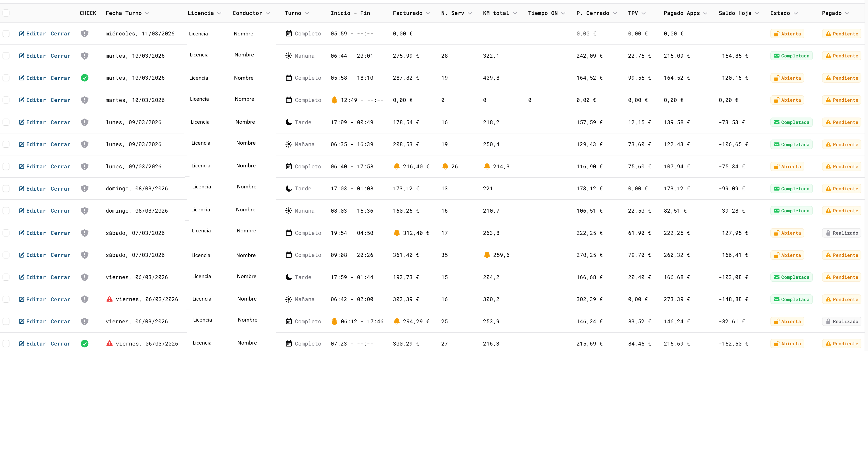Click Cerrar on the miércoles 11/03 row

tap(60, 33)
